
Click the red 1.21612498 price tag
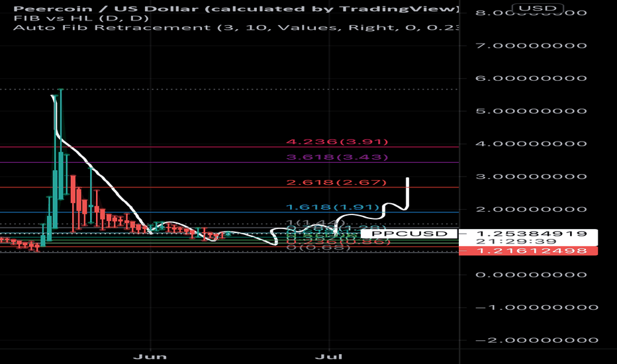point(528,251)
